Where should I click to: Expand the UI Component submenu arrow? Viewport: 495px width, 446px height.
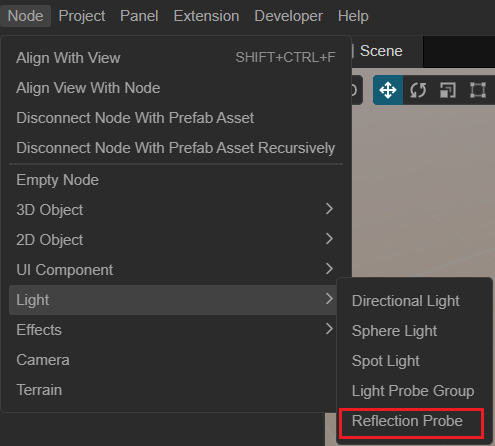(x=329, y=269)
